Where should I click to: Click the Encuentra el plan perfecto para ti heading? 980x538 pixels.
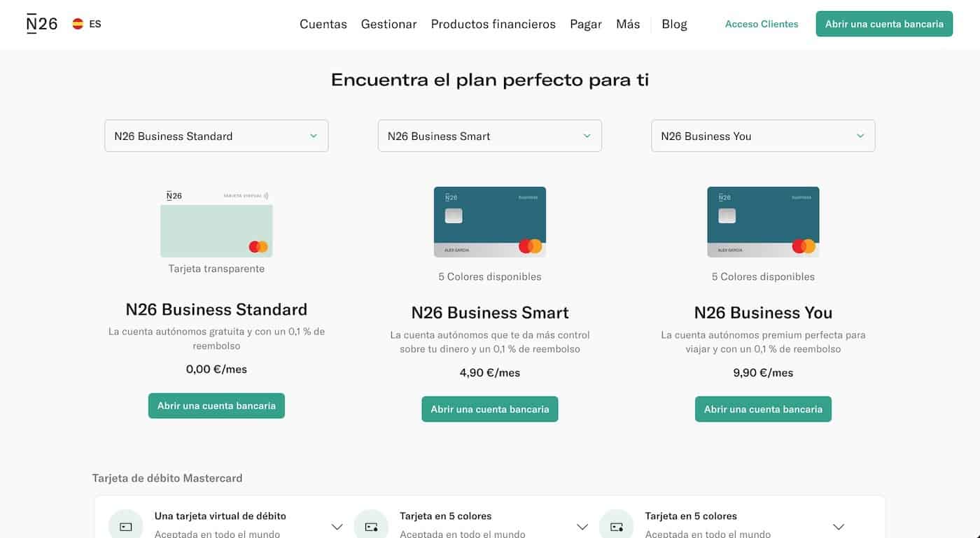(x=490, y=80)
